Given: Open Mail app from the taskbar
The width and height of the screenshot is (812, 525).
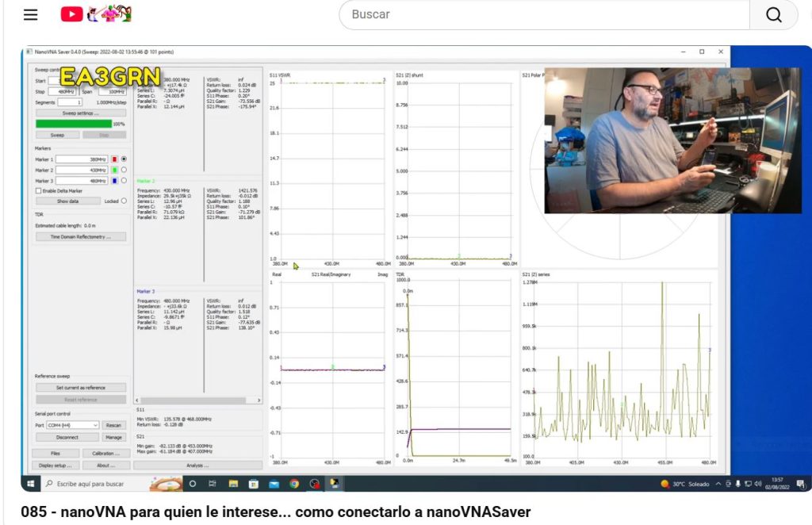Looking at the screenshot, I should click(274, 484).
